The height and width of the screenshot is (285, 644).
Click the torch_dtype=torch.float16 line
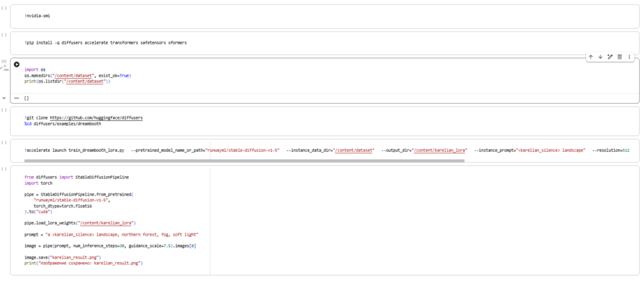point(62,206)
